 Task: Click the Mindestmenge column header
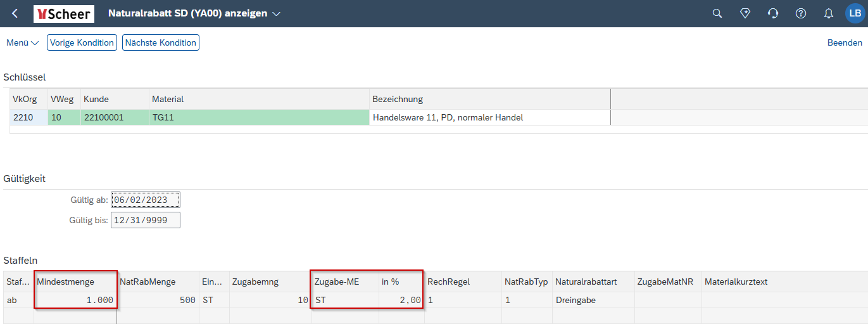pyautogui.click(x=75, y=282)
